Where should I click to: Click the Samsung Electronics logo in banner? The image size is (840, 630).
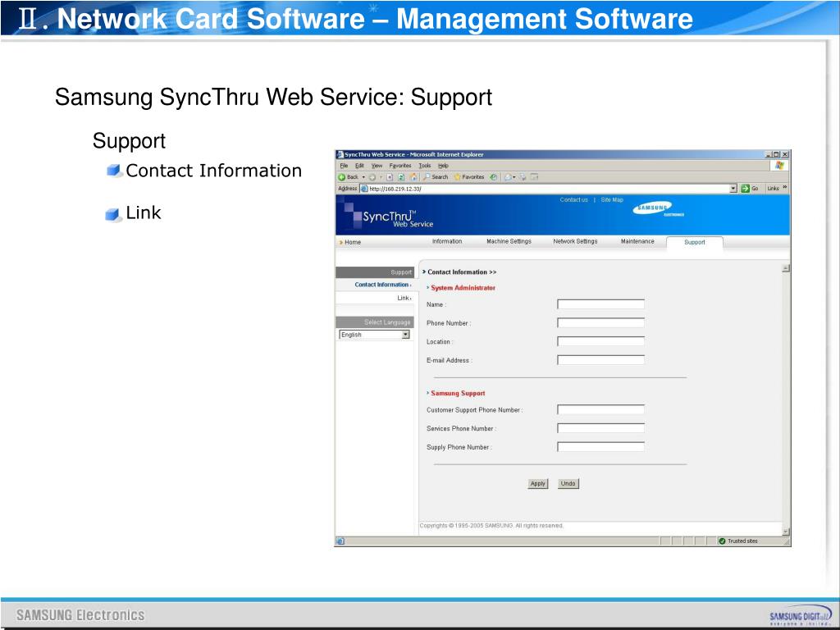(658, 208)
